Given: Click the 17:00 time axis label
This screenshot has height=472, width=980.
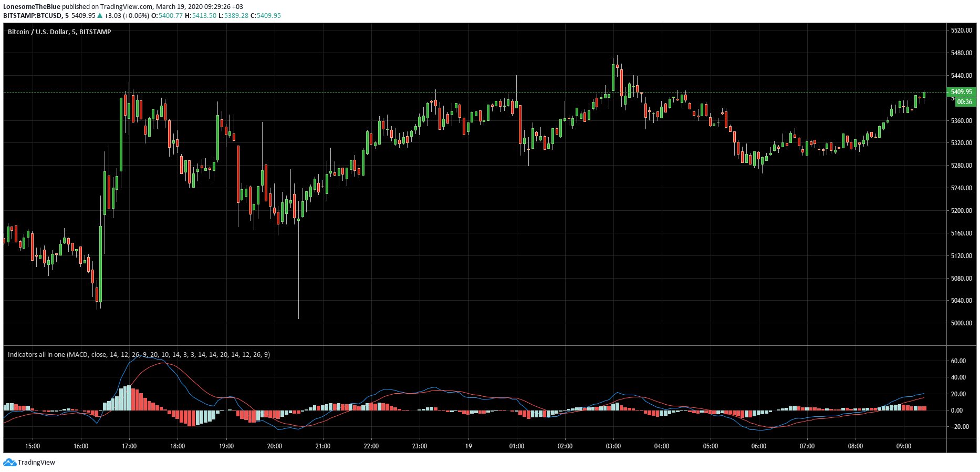Looking at the screenshot, I should coord(129,446).
